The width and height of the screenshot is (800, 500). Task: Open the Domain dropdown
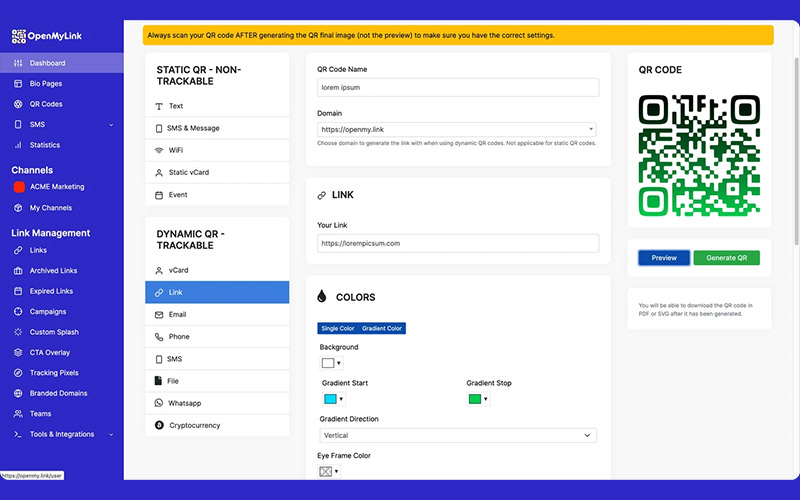pyautogui.click(x=457, y=130)
